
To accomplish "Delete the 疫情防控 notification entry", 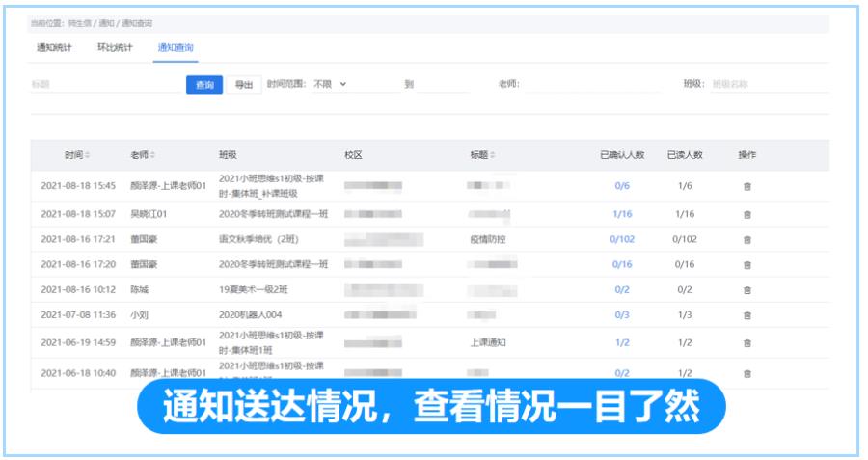I will (746, 239).
